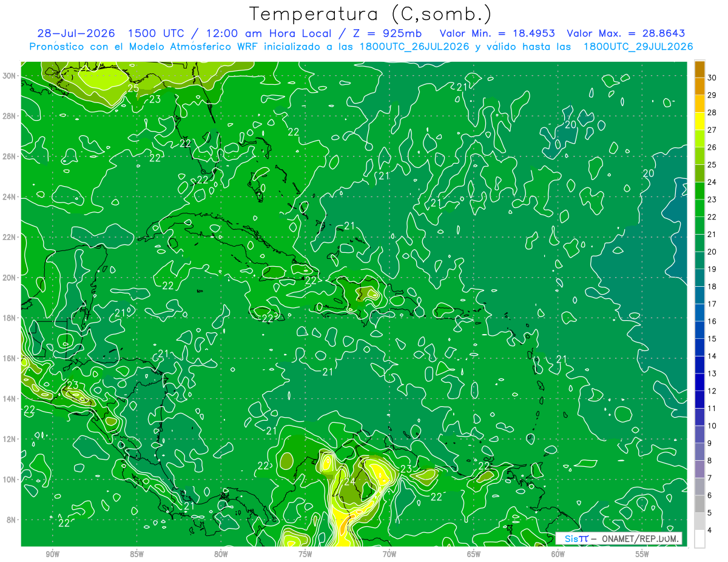Image resolution: width=728 pixels, height=562 pixels.
Task: Click the "85W" longitude axis label
Action: pyautogui.click(x=137, y=554)
